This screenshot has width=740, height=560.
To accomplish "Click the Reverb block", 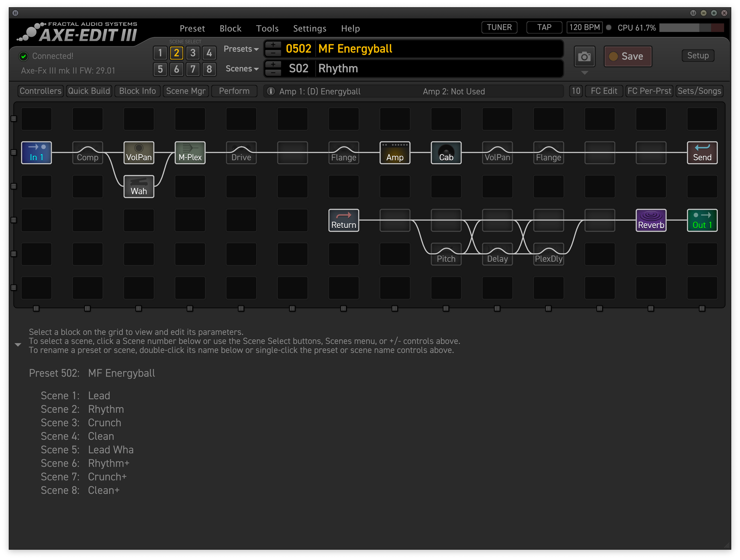I will pyautogui.click(x=651, y=220).
